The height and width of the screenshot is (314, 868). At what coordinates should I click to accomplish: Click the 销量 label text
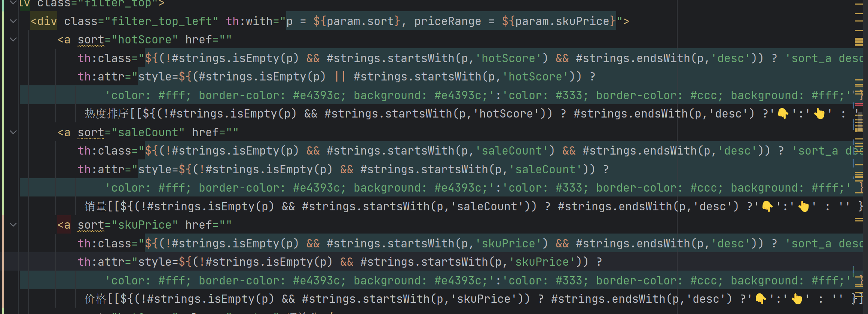point(96,207)
